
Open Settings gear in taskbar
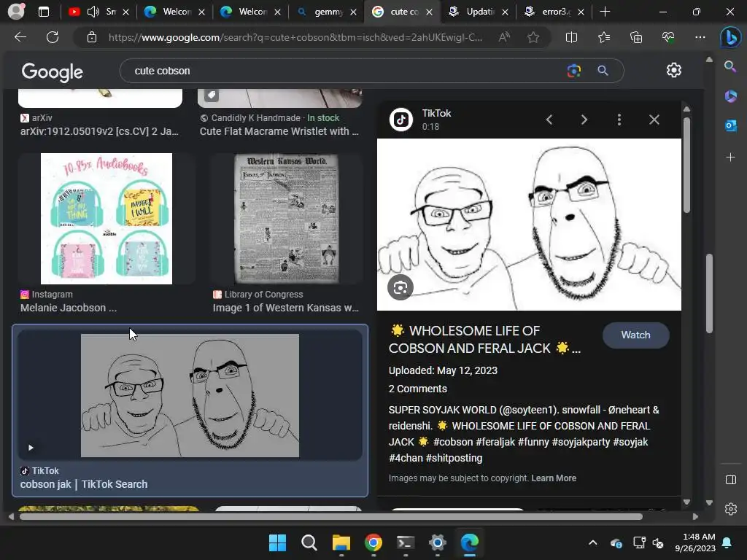[438, 542]
